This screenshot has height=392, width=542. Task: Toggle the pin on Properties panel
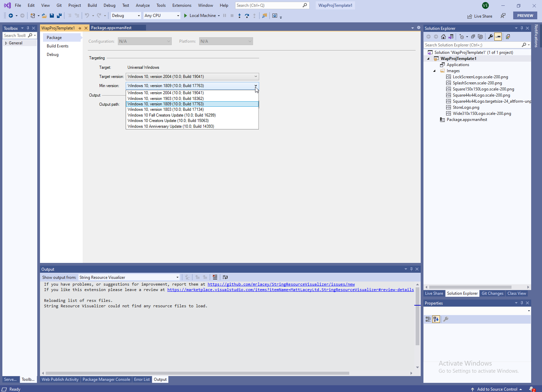[522, 303]
